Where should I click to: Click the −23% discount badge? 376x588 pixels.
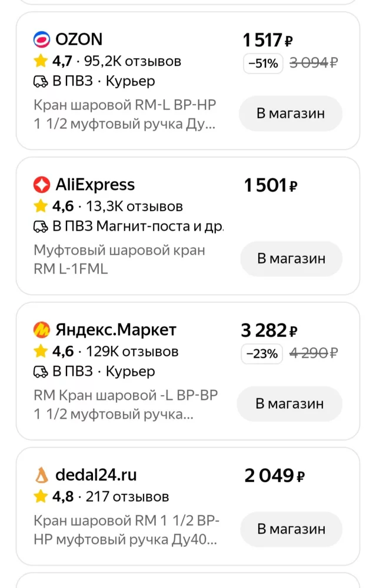pos(262,353)
